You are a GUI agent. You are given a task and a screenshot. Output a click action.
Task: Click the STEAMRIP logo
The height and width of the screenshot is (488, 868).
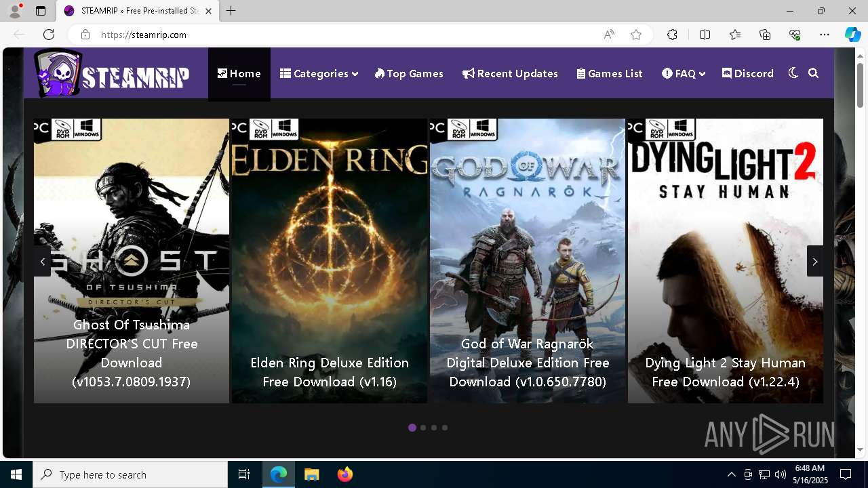pos(113,73)
